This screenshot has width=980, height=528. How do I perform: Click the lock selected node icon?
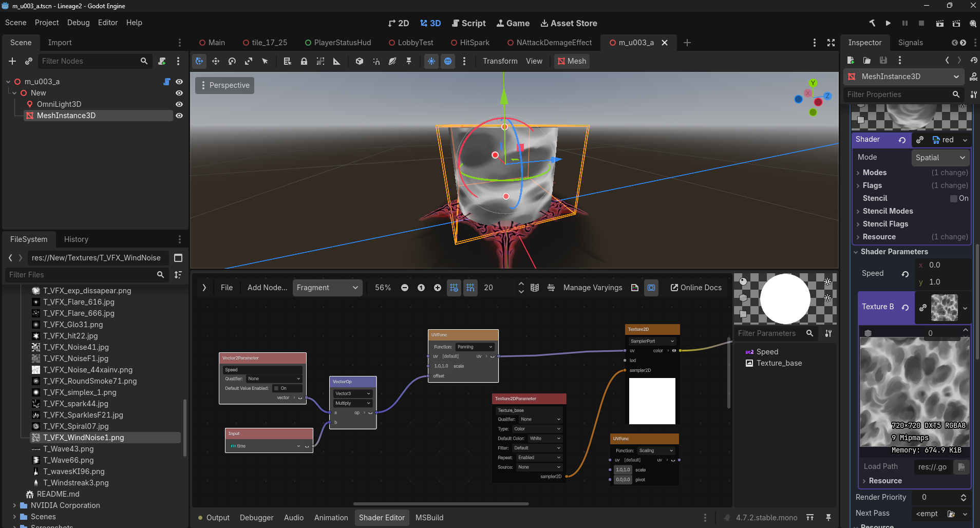tap(304, 61)
